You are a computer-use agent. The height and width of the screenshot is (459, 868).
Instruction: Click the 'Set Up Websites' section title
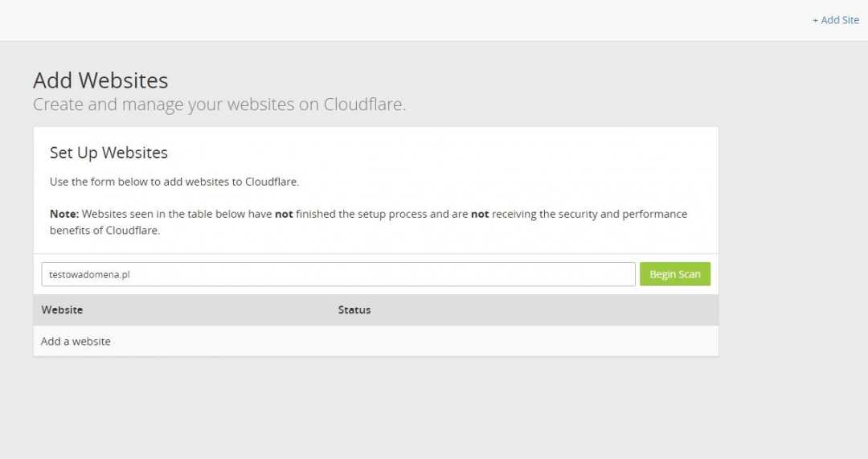click(108, 153)
